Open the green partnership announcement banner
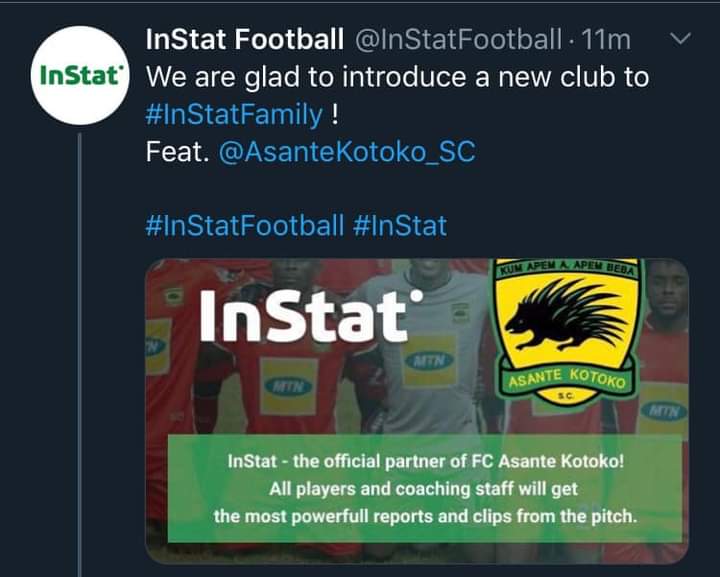Image resolution: width=720 pixels, height=577 pixels. click(x=425, y=488)
